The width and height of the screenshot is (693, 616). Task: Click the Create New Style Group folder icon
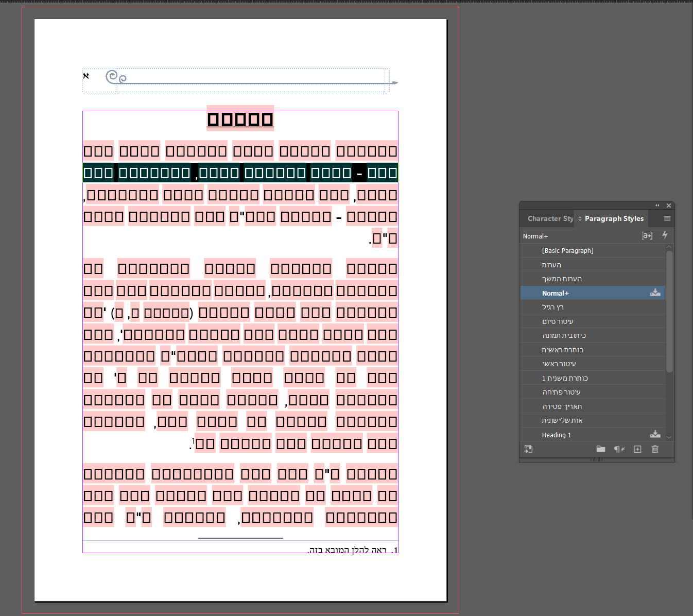click(x=600, y=449)
